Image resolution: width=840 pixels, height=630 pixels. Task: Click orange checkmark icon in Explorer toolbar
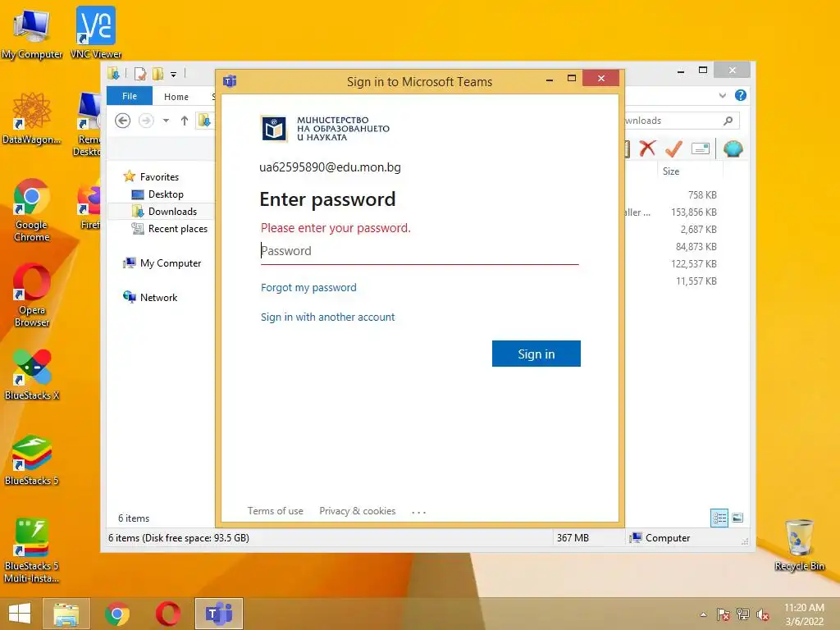pyautogui.click(x=673, y=148)
